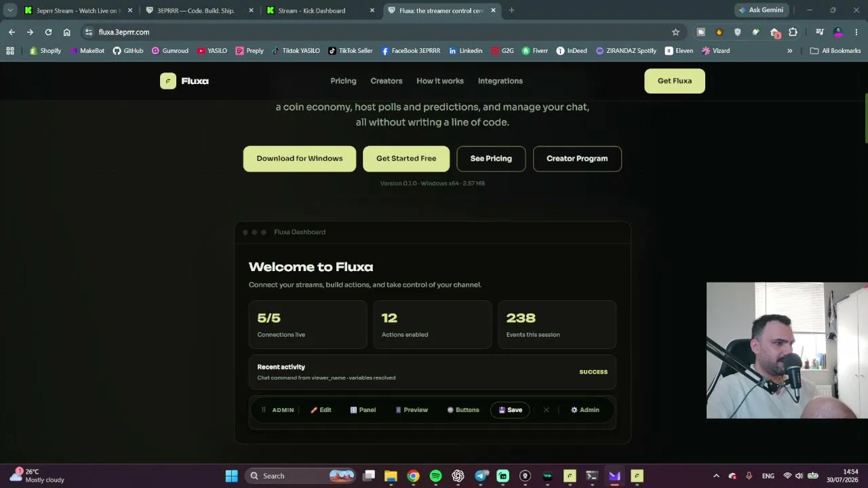Bookmark this page with the star icon
The image size is (868, 488).
(675, 32)
